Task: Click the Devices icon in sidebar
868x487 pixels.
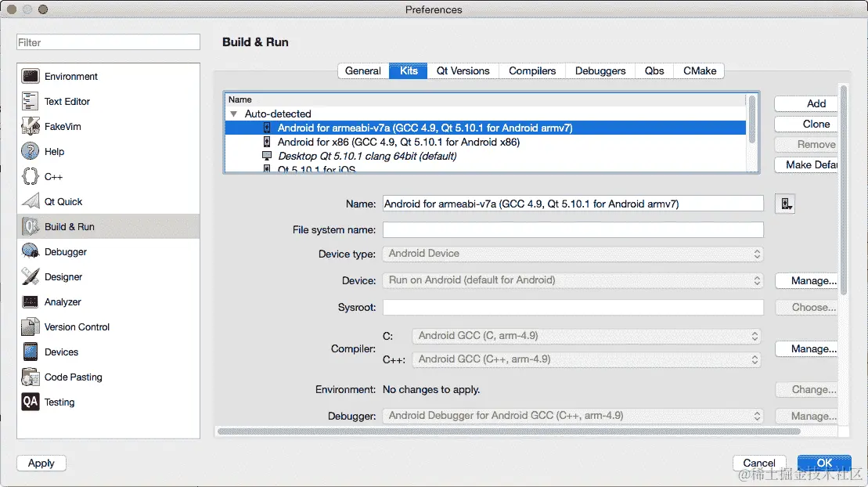Action: [x=30, y=352]
